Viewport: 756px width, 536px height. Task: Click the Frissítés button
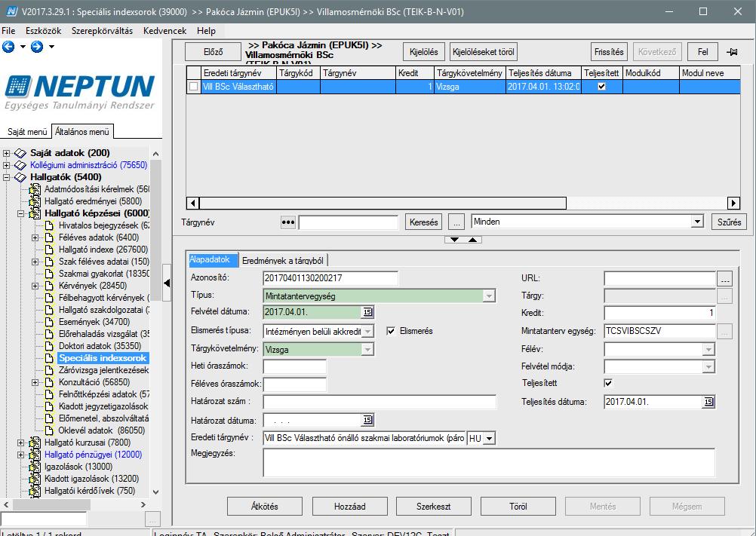[609, 52]
